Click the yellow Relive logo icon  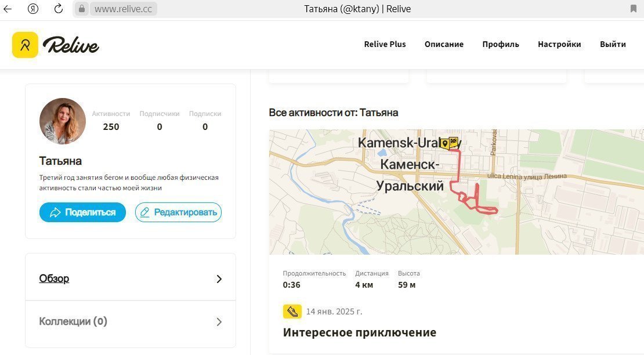click(25, 45)
